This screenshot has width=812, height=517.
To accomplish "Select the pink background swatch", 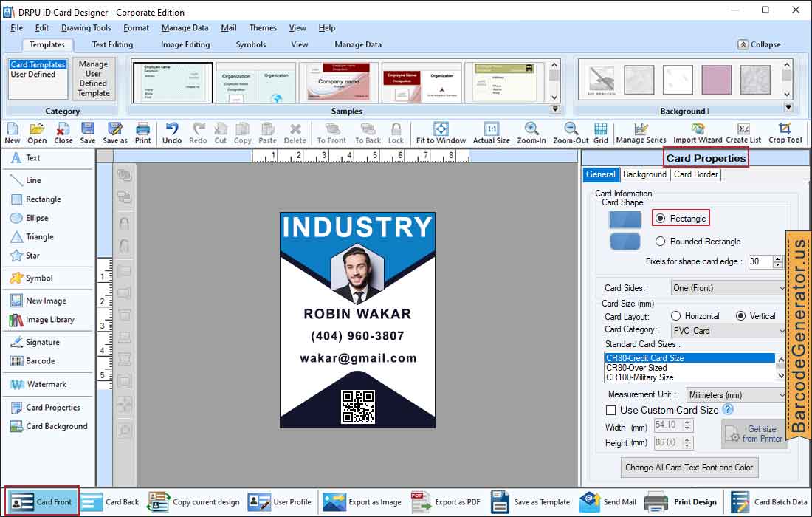I will tap(717, 80).
